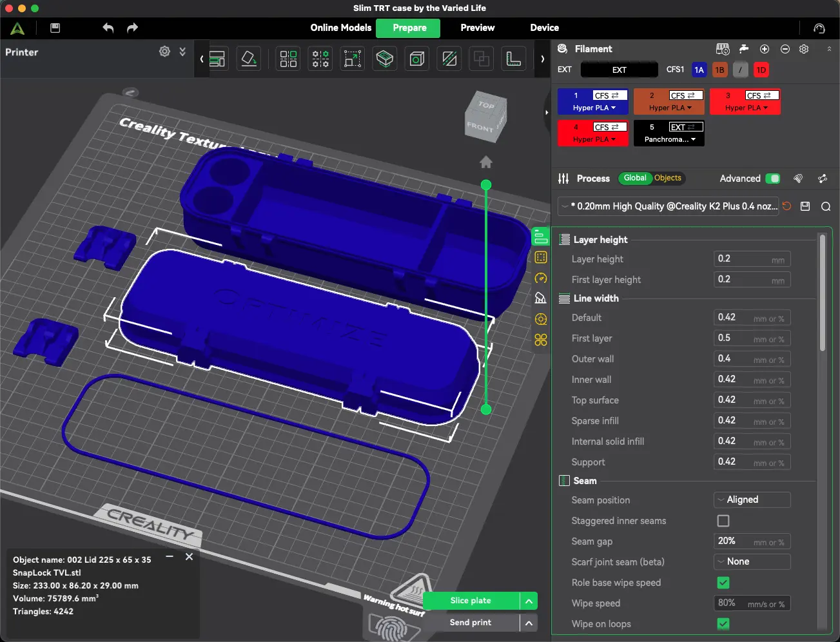Click the redo arrow icon
840x642 pixels.
pyautogui.click(x=132, y=28)
